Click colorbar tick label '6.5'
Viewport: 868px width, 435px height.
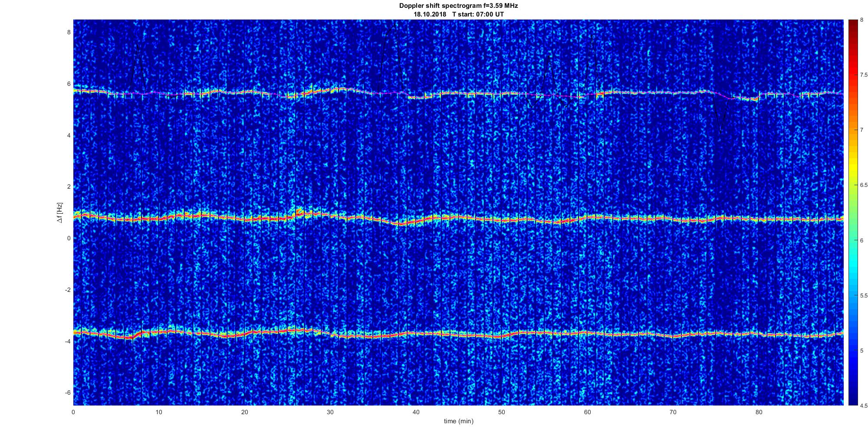pyautogui.click(x=864, y=185)
